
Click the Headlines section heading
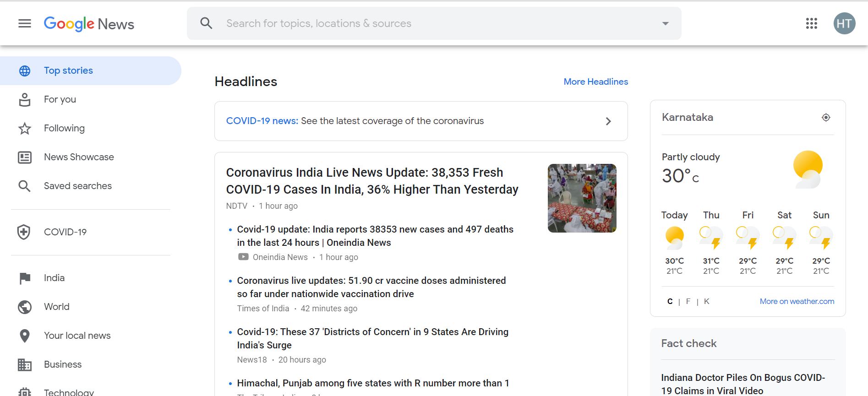click(246, 81)
